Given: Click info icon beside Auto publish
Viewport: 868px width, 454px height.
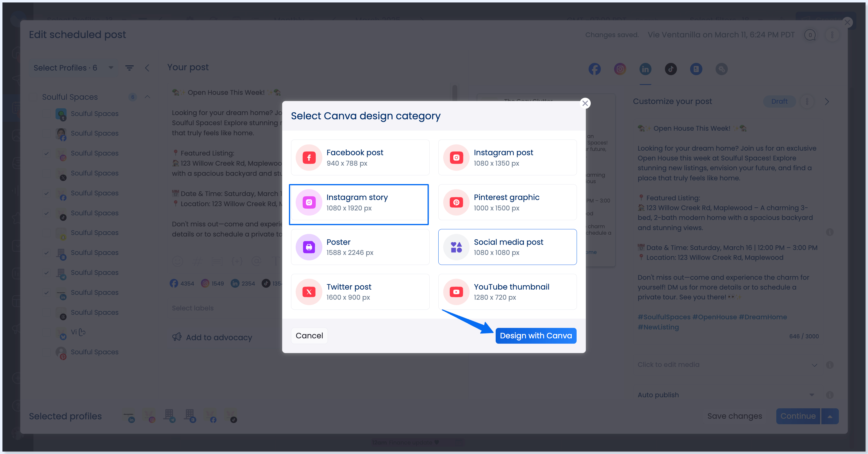Looking at the screenshot, I should (830, 395).
